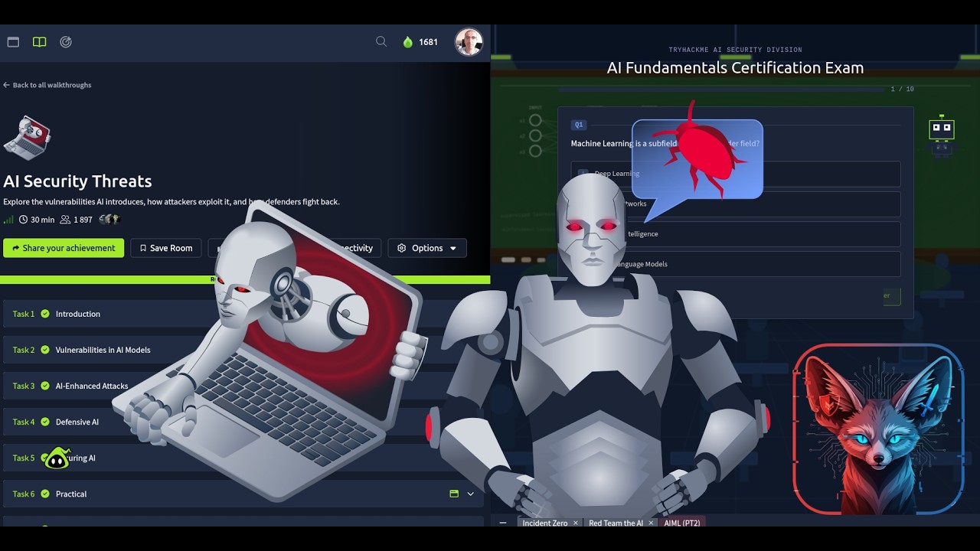Image resolution: width=980 pixels, height=551 pixels.
Task: Open the user profile avatar
Action: (469, 42)
